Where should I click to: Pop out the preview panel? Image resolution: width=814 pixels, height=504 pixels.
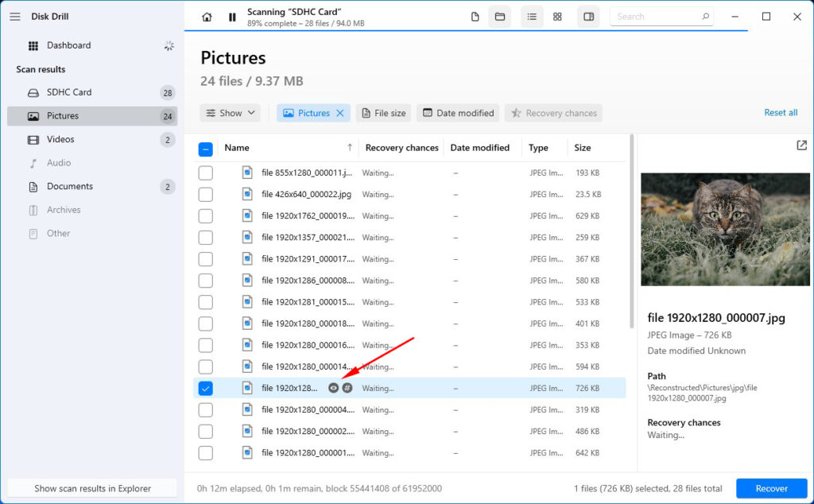click(x=800, y=147)
